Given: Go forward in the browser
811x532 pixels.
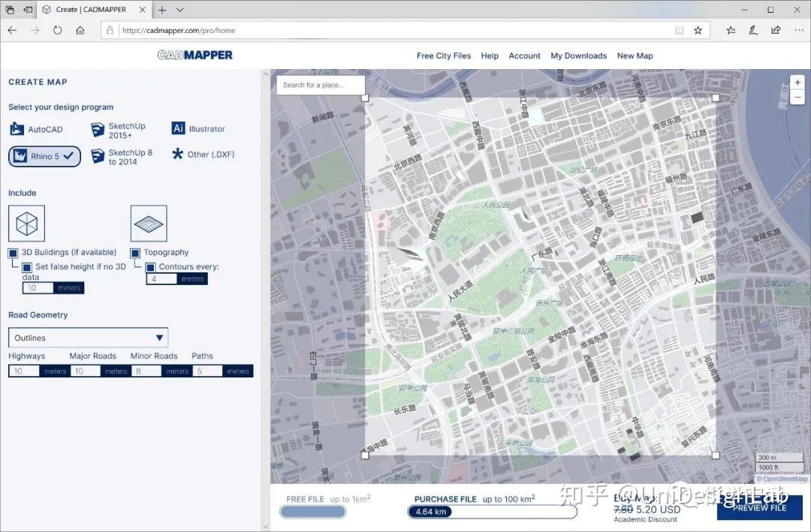Looking at the screenshot, I should point(35,30).
